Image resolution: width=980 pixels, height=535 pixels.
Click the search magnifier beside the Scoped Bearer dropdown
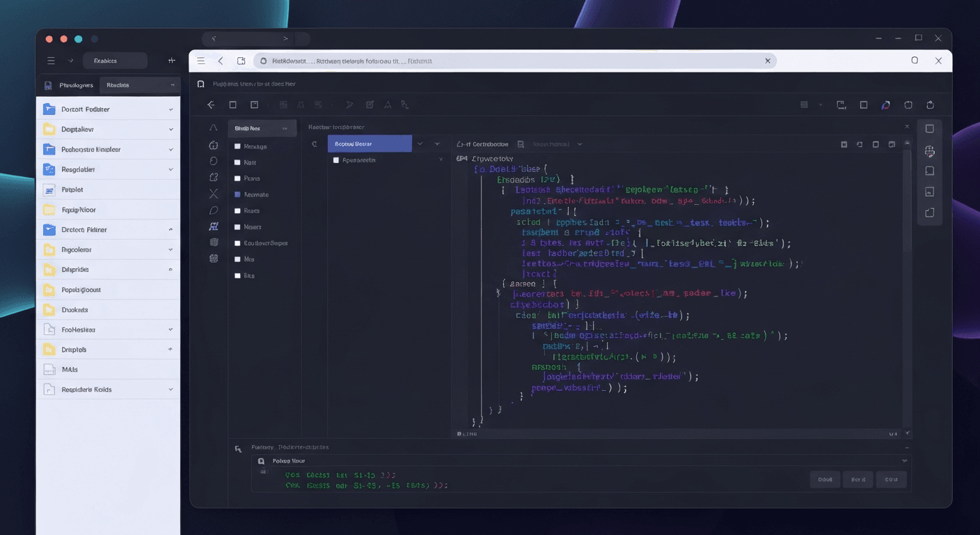(316, 144)
